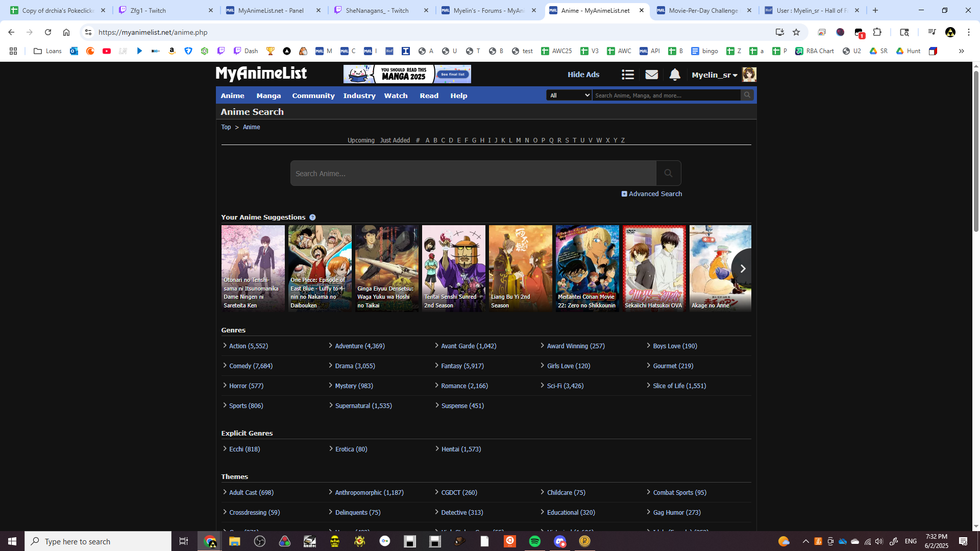Click the help icon beside Your Anime Suggestions

point(312,218)
